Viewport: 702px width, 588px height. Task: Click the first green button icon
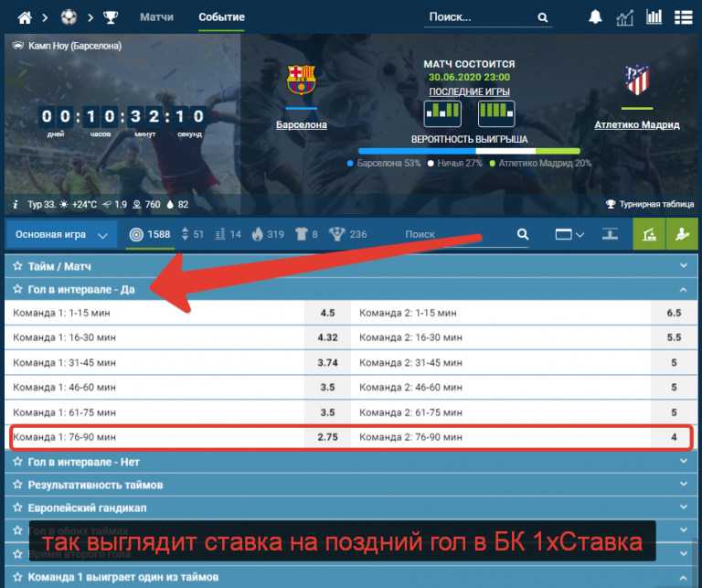649,234
